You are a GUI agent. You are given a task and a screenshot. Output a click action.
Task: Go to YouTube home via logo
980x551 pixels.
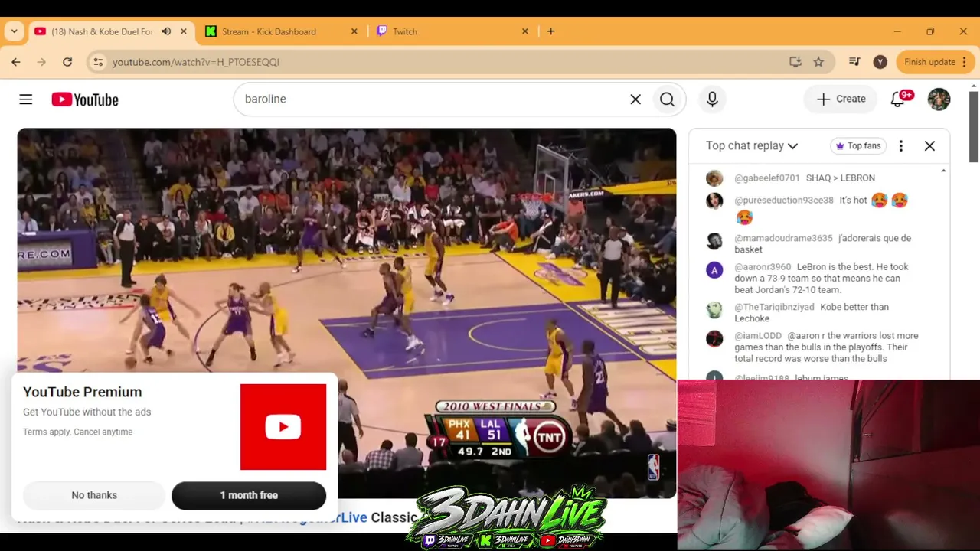pos(85,99)
